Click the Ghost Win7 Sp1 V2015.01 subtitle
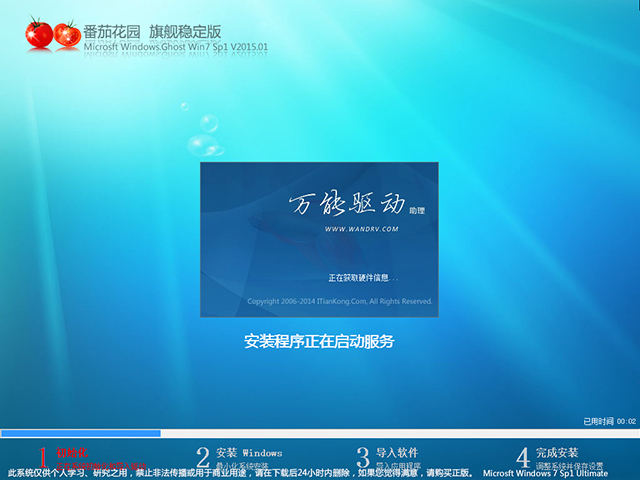Image resolution: width=640 pixels, height=480 pixels. pos(177,47)
